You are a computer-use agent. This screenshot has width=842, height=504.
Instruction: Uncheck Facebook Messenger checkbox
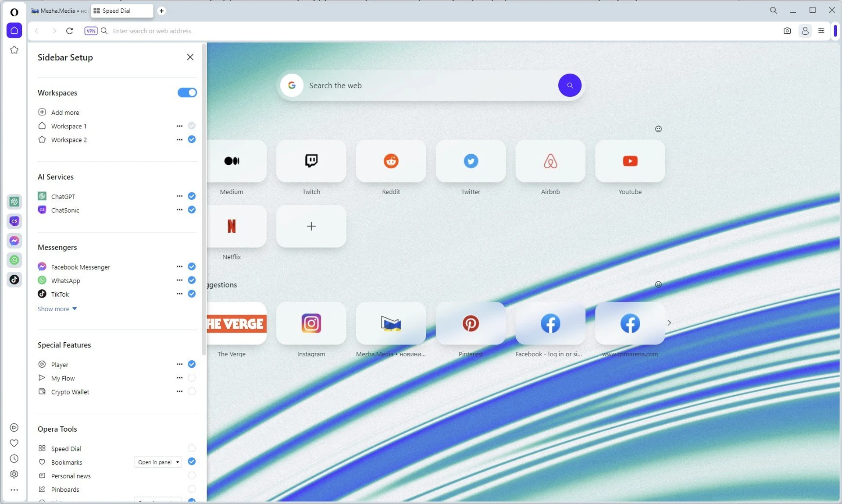(x=192, y=266)
